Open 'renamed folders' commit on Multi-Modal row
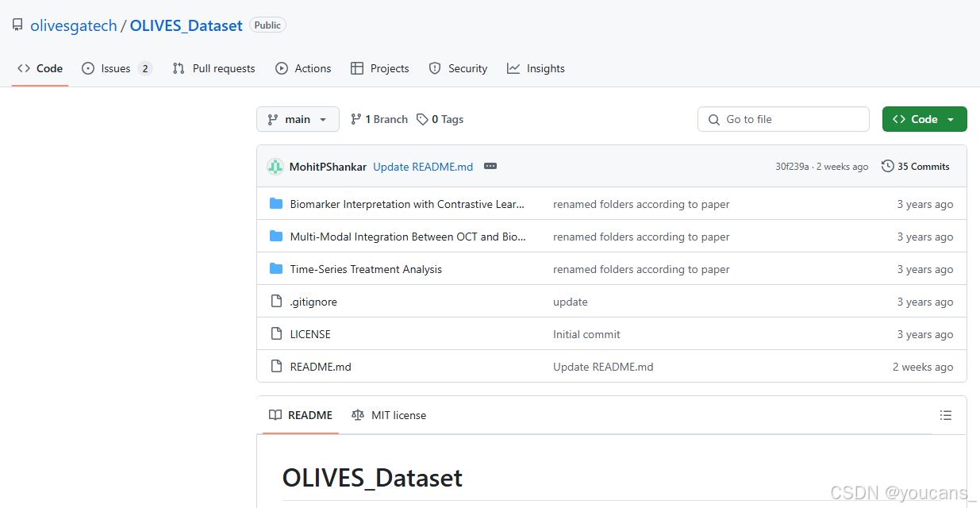980x508 pixels. pyautogui.click(x=641, y=237)
